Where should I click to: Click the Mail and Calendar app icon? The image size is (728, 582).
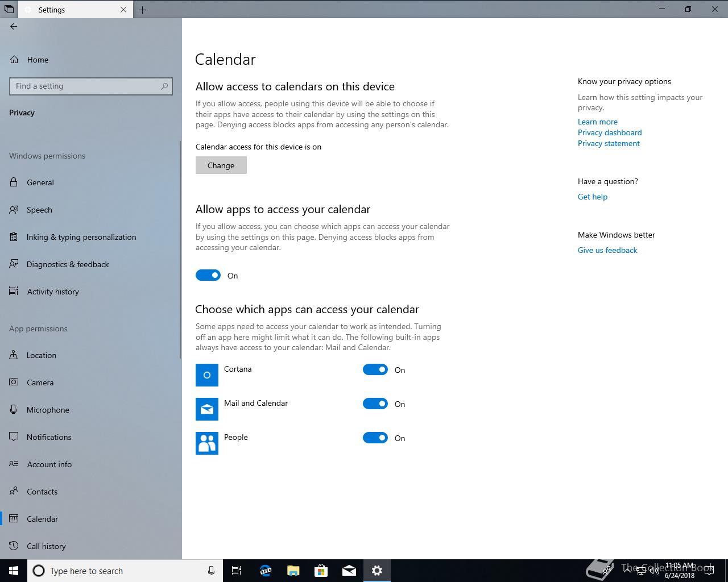[x=207, y=409]
